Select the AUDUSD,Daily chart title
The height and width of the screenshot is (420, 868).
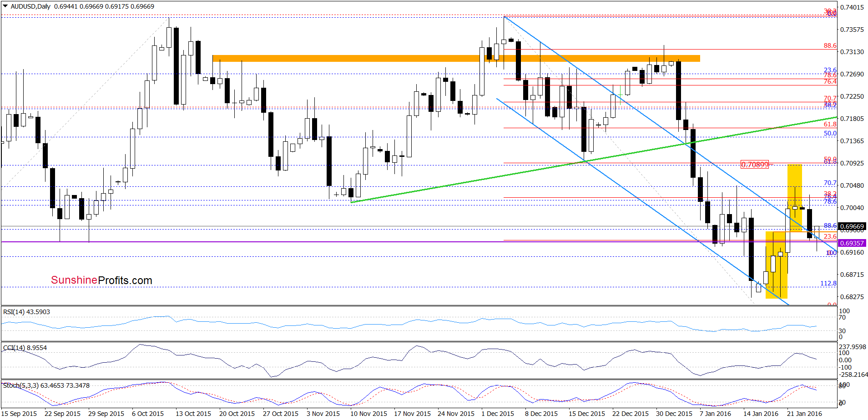pos(30,6)
